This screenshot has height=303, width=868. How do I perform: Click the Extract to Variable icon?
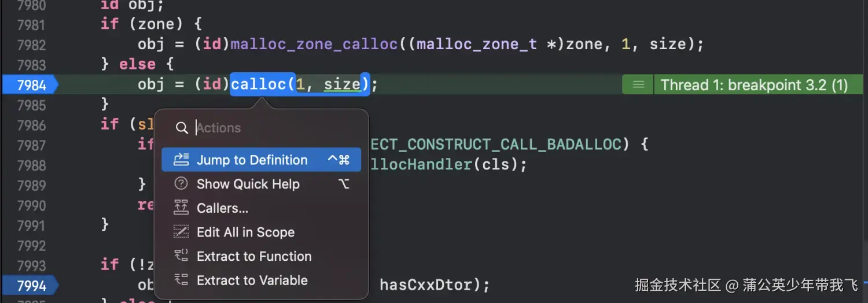pyautogui.click(x=181, y=280)
